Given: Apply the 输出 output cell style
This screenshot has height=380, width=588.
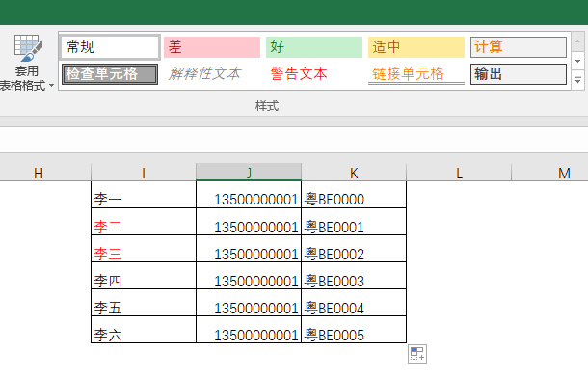Looking at the screenshot, I should click(x=519, y=74).
